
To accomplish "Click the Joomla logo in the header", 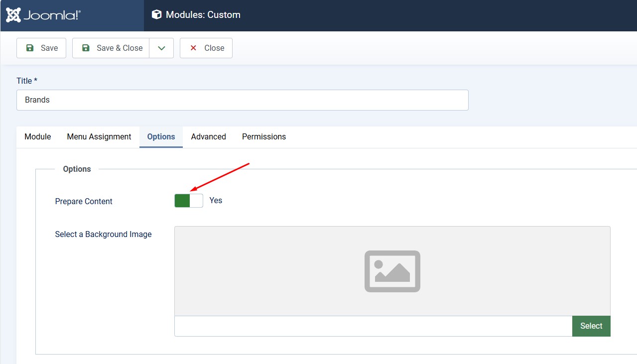I will coord(43,15).
